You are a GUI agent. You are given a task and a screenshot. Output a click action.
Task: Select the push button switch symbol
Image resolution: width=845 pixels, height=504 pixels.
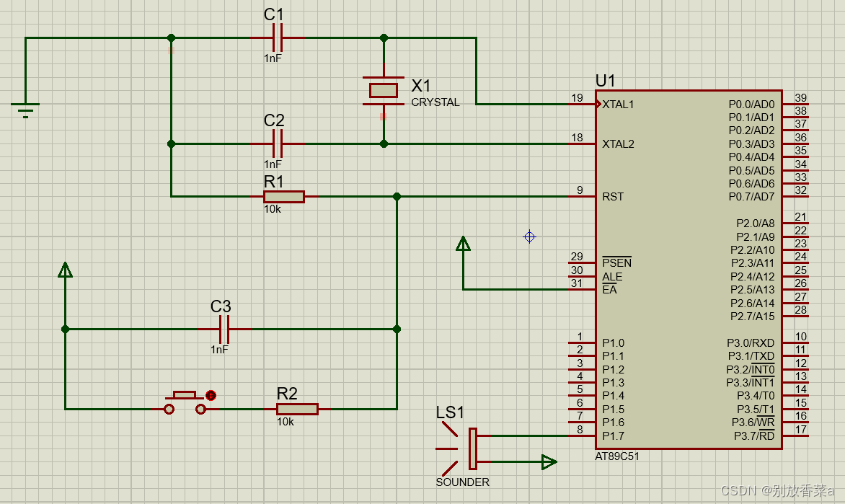[185, 403]
